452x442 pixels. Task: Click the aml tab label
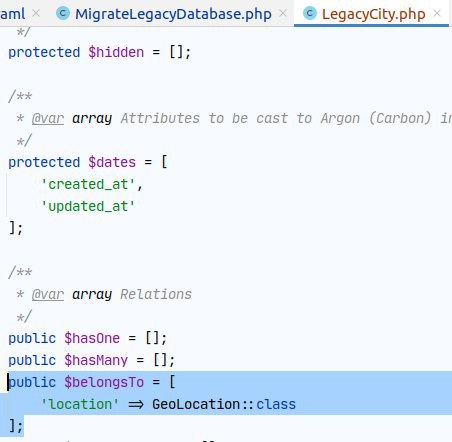coord(13,14)
